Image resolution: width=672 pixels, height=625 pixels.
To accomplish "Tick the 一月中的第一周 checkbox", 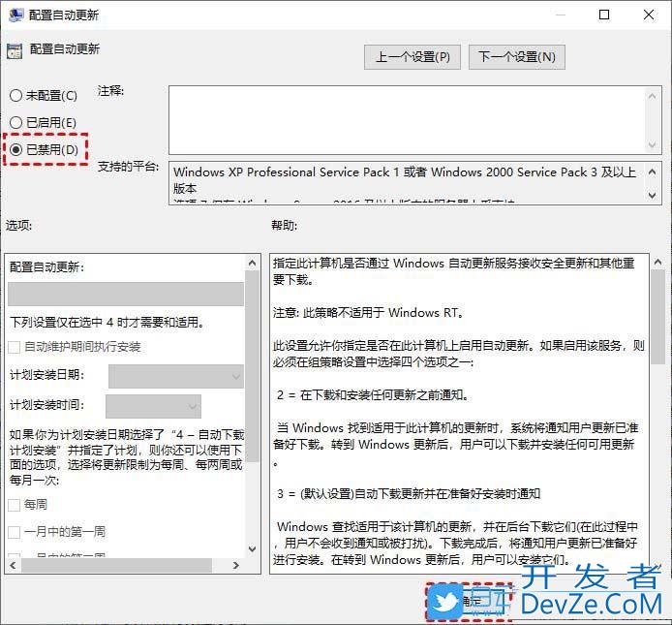I will (15, 532).
